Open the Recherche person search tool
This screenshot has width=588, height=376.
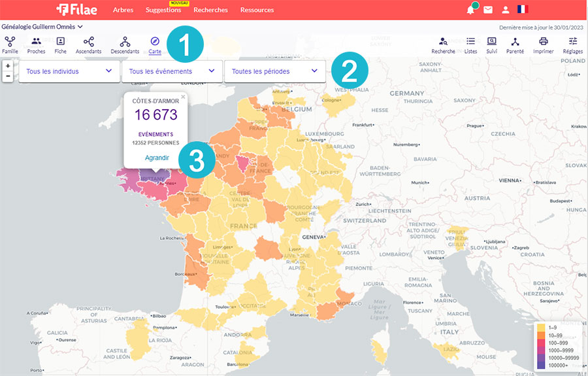click(x=443, y=44)
